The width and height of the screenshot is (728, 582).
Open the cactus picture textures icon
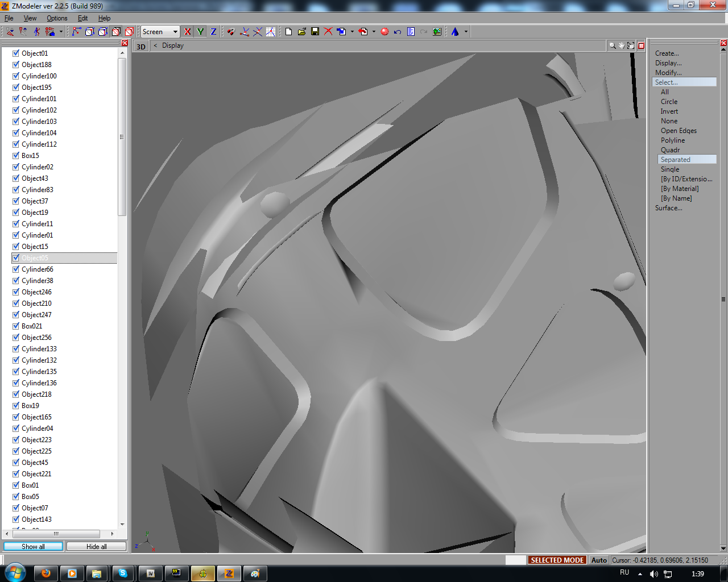click(437, 32)
